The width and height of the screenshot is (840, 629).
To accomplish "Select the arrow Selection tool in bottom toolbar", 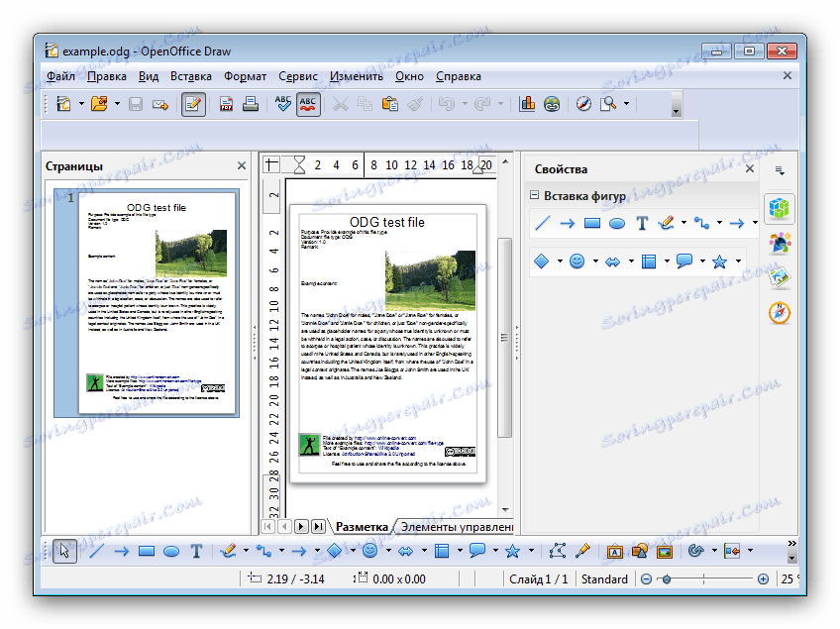I will (x=64, y=551).
